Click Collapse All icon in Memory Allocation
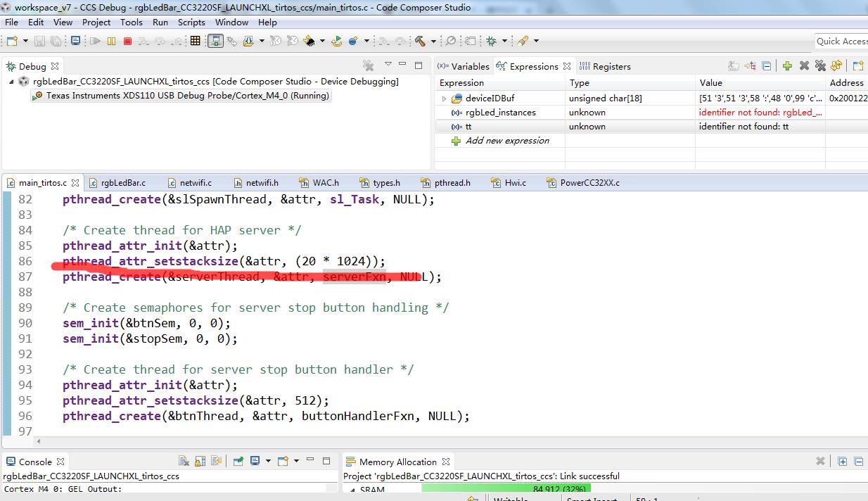This screenshot has width=868, height=501. pos(858,462)
